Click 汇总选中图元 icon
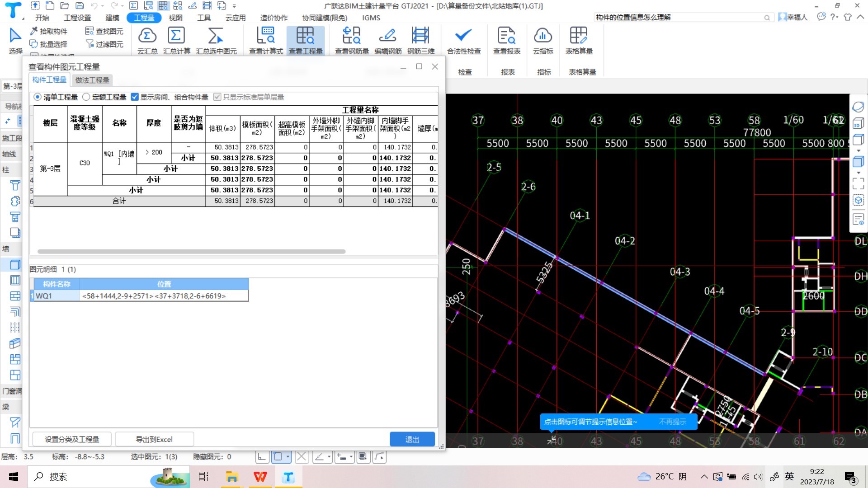The height and width of the screenshot is (488, 868). tap(216, 41)
